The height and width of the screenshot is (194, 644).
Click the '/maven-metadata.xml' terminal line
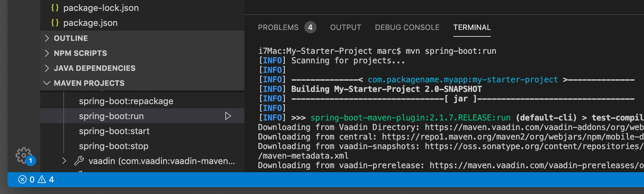(x=303, y=156)
